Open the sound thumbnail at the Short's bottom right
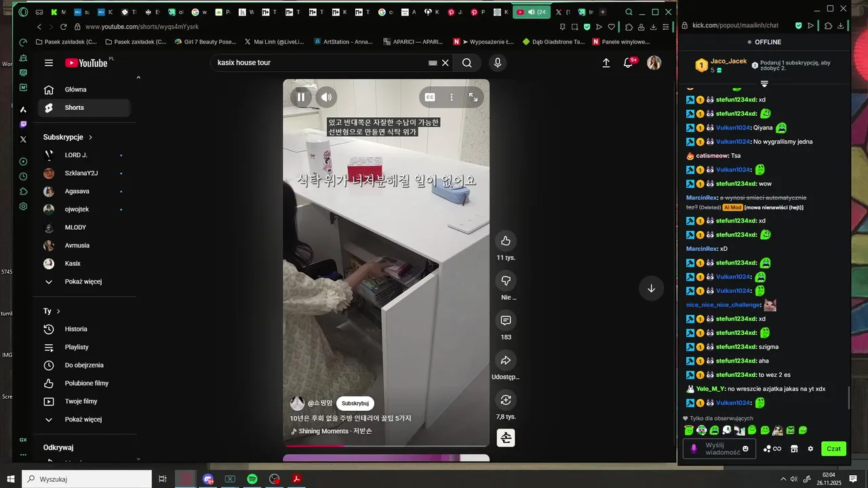 (506, 438)
